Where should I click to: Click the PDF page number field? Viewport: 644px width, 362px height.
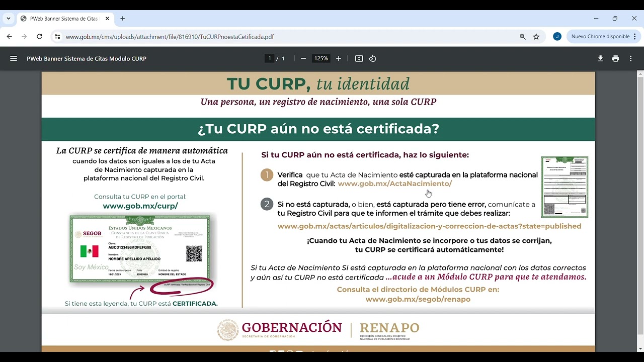pos(270,59)
